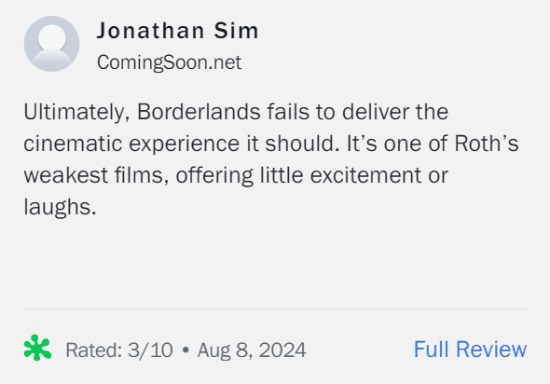Click the phrase cinematic experience in the quote
The height and width of the screenshot is (384, 550).
pyautogui.click(x=132, y=144)
